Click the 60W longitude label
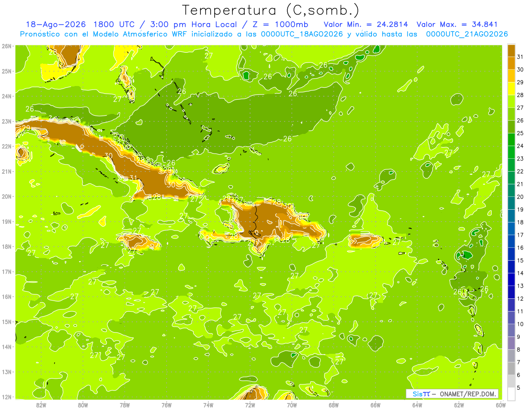 click(501, 405)
